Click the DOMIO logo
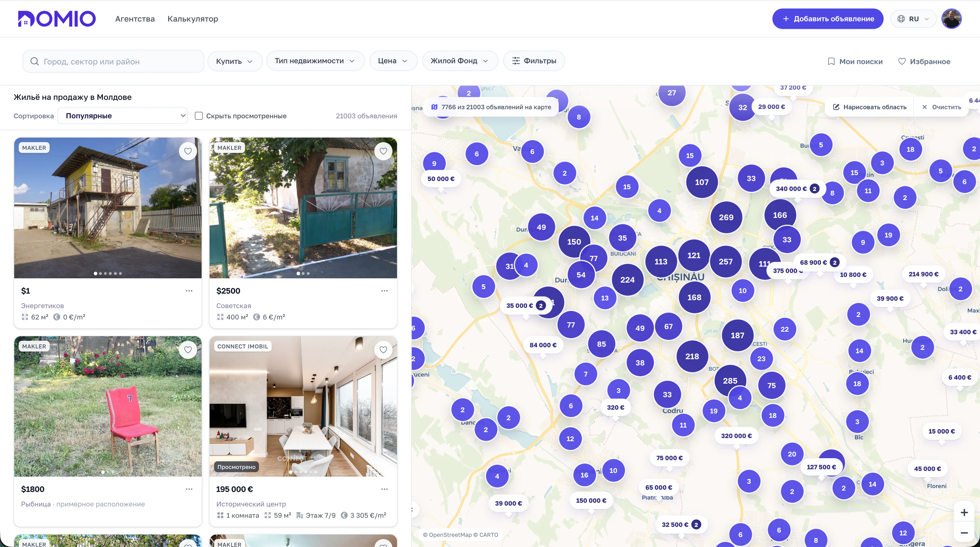 point(57,19)
